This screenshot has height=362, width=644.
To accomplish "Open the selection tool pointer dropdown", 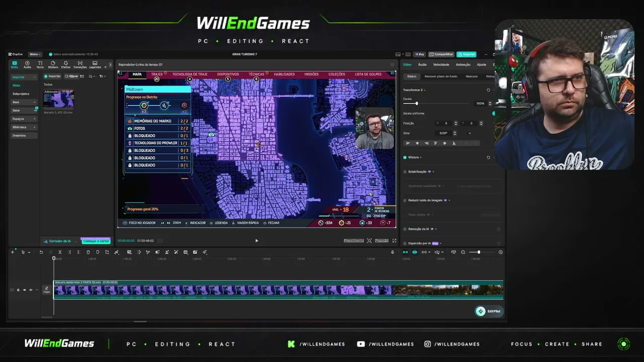I will pyautogui.click(x=29, y=252).
